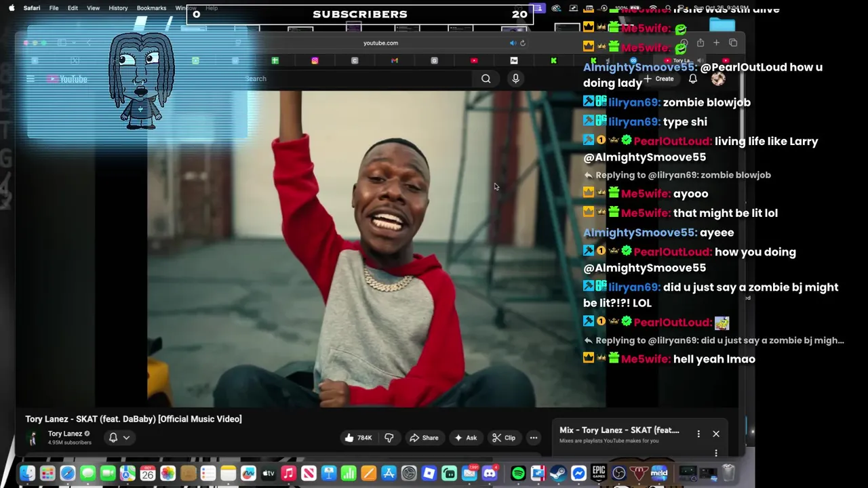Image resolution: width=868 pixels, height=488 pixels.
Task: Reload the page in Safari
Action: (x=522, y=43)
